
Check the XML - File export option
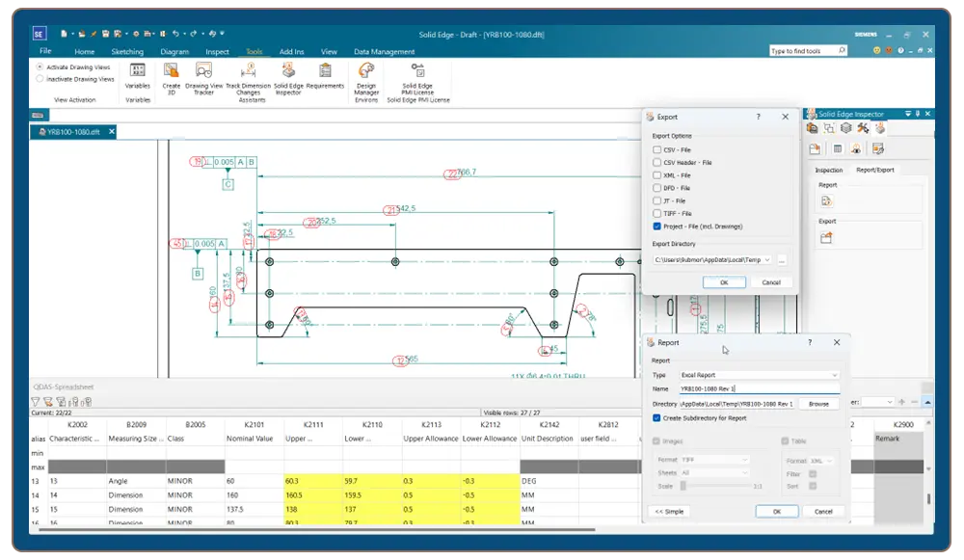pyautogui.click(x=656, y=175)
